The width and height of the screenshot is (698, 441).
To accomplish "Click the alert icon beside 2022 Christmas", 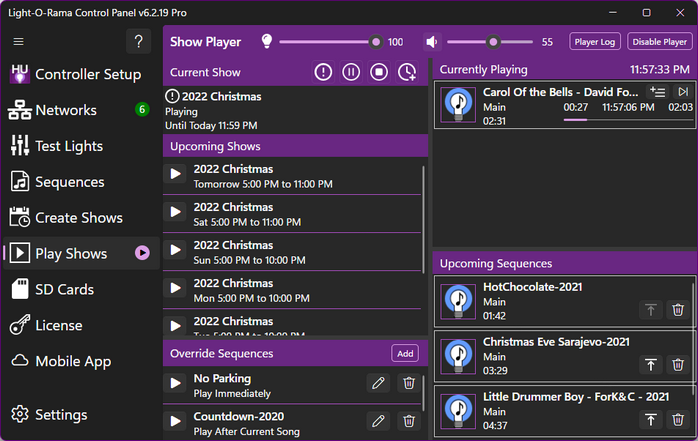I will coord(172,96).
